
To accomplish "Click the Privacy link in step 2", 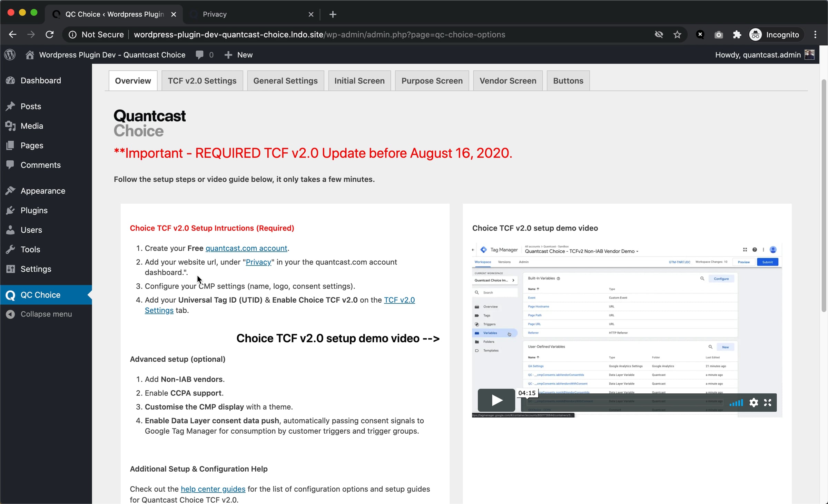I will [258, 262].
